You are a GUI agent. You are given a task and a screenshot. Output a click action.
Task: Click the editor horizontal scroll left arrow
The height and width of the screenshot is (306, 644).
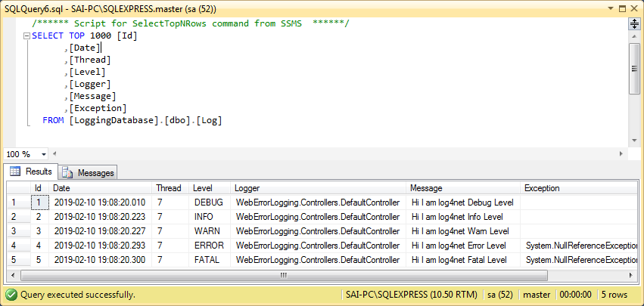click(x=54, y=154)
